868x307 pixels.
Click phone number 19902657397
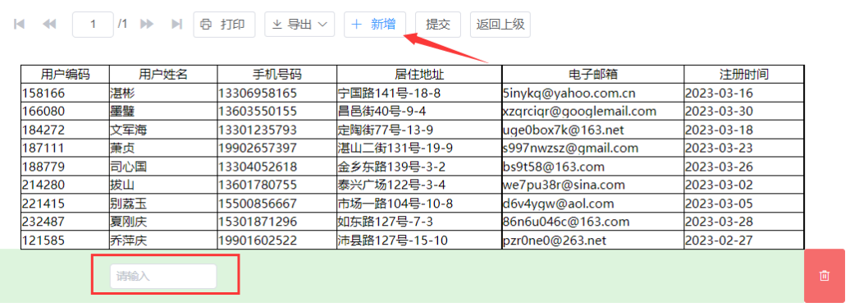click(276, 148)
